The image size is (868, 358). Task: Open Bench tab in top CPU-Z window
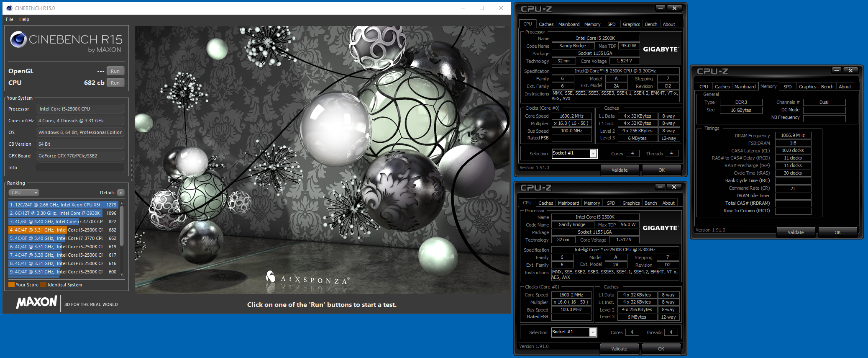point(651,24)
